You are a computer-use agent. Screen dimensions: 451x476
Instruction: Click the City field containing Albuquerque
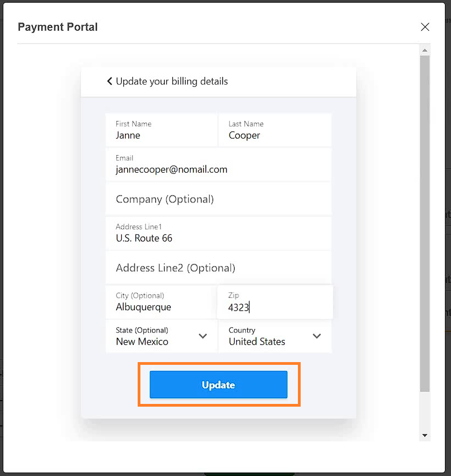[x=161, y=302]
